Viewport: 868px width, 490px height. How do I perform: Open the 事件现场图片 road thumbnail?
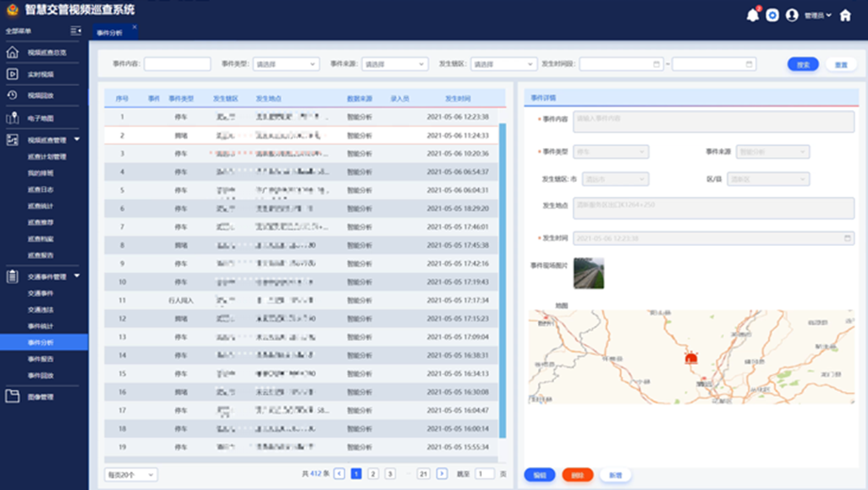click(588, 273)
